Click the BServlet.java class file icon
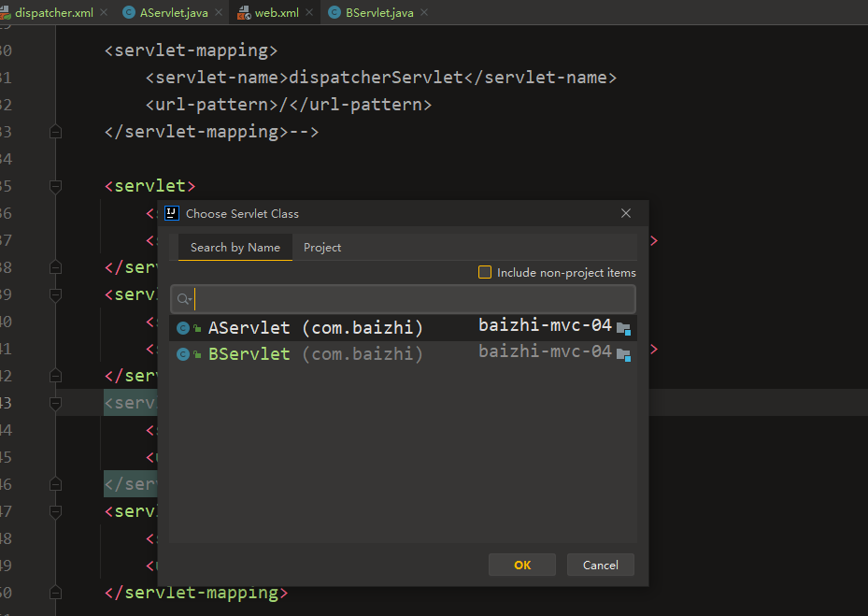This screenshot has height=616, width=868. pos(334,12)
